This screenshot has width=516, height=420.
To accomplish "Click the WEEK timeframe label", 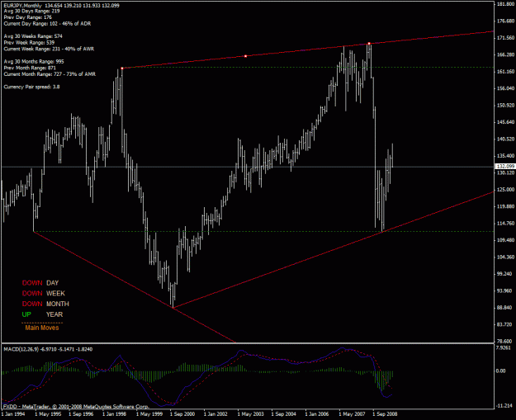I will [x=55, y=294].
